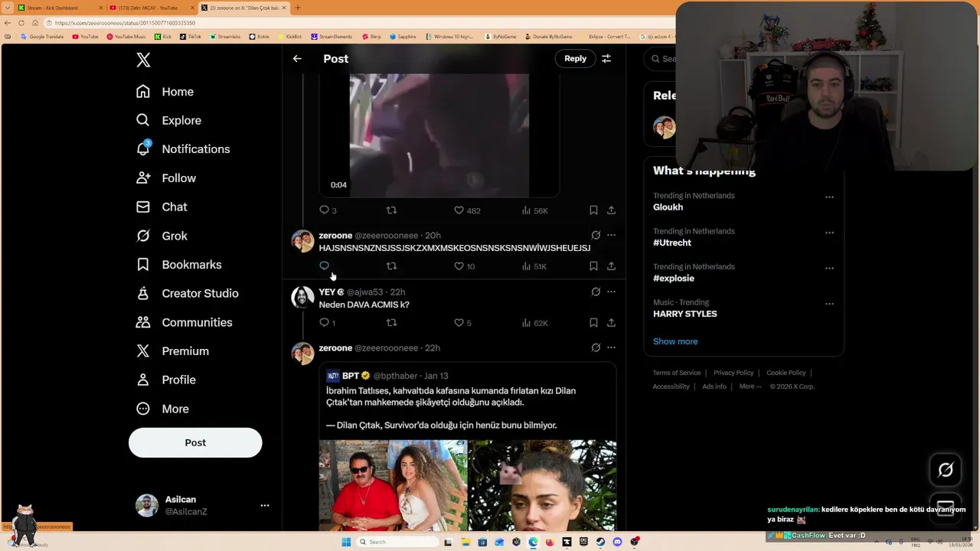980x551 pixels.
Task: Open Chat in the sidebar
Action: [162, 207]
